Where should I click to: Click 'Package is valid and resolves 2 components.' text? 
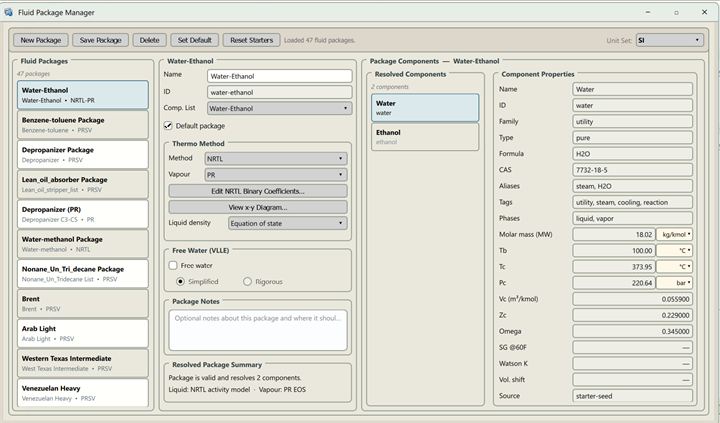235,378
